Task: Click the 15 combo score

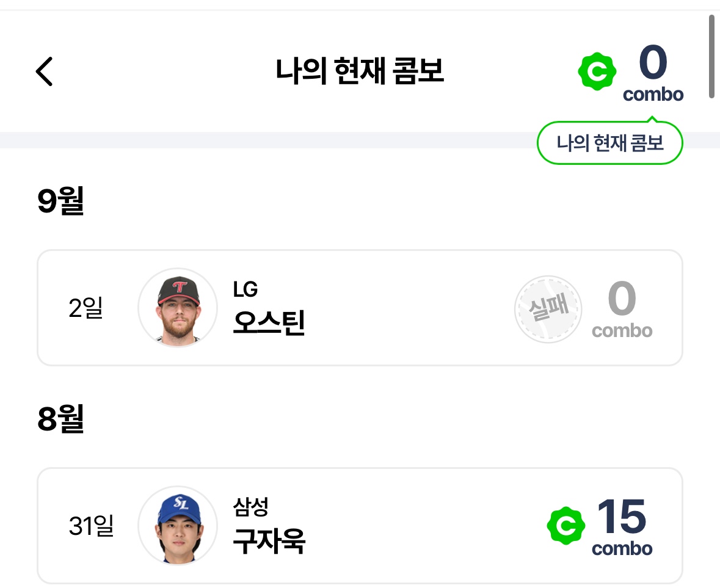Action: 622,526
